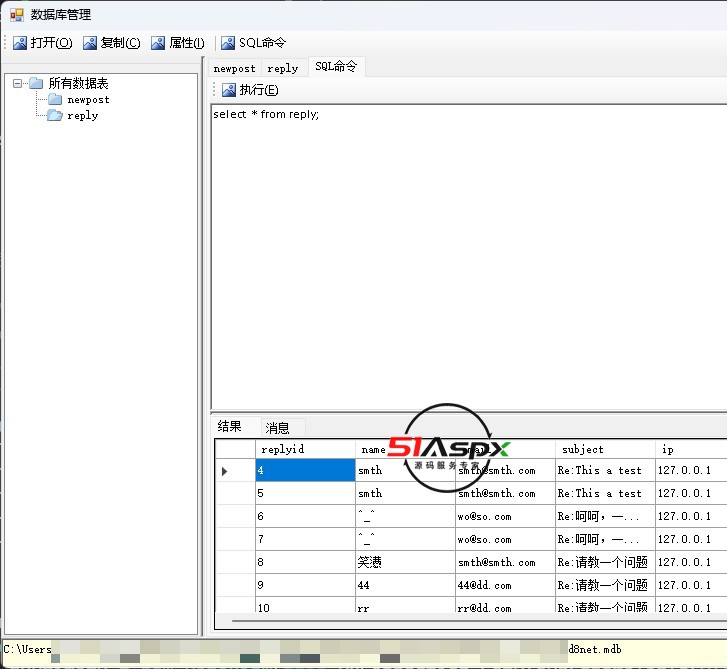
Task: Open the newpost table in tree
Action: pyautogui.click(x=89, y=100)
